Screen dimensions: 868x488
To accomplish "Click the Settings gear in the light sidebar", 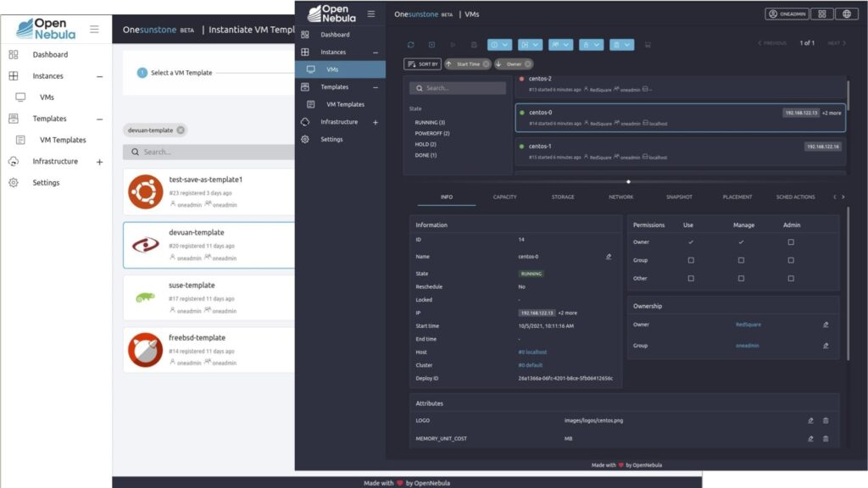I will click(14, 183).
